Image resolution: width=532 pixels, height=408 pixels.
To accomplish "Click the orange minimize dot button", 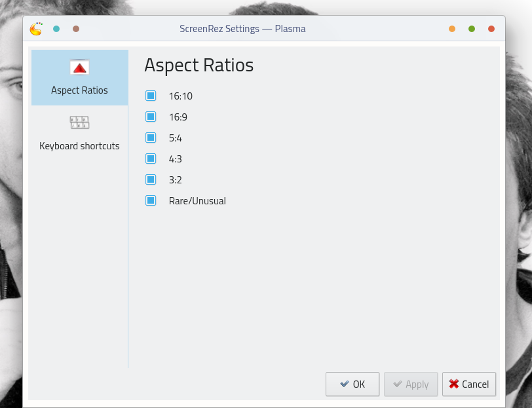I will click(x=452, y=29).
